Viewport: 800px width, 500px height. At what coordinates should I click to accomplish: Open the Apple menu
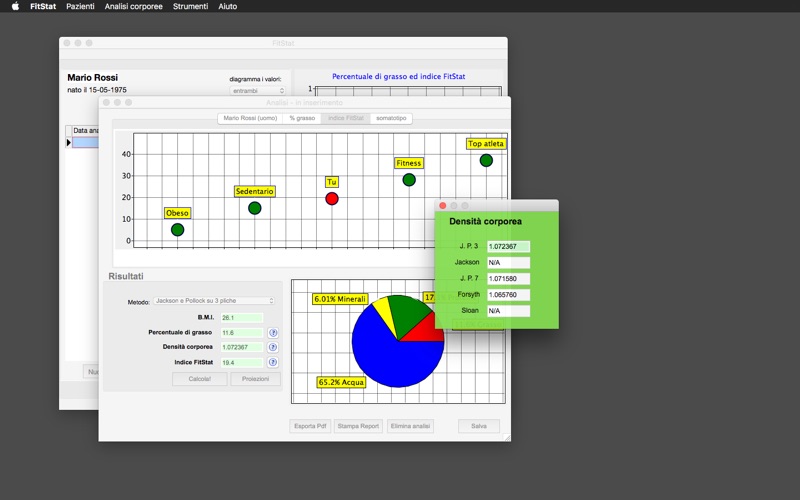click(x=15, y=6)
